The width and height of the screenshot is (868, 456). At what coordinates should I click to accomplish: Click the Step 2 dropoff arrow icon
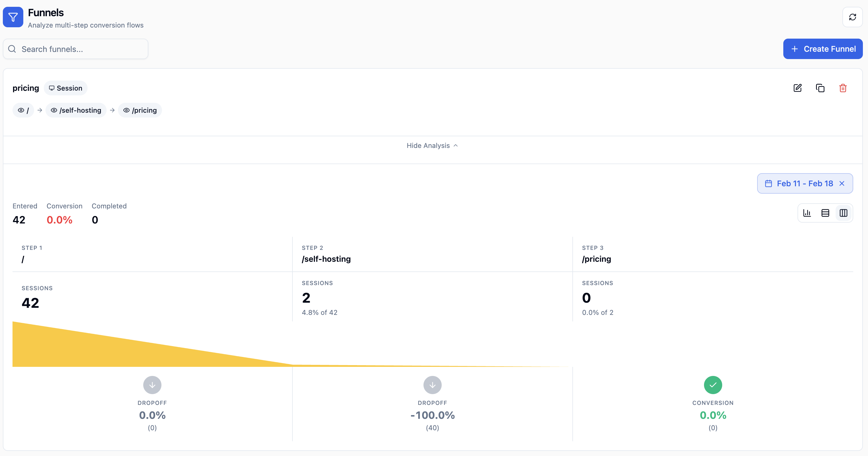[432, 385]
